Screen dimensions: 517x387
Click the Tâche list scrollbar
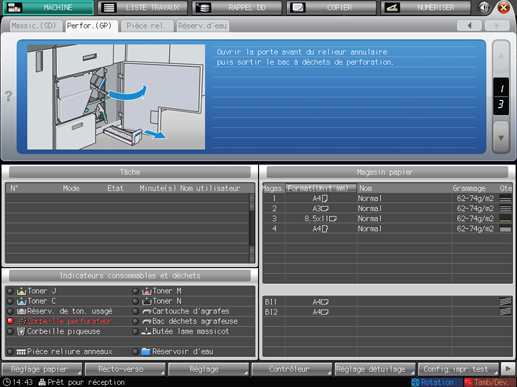click(252, 228)
